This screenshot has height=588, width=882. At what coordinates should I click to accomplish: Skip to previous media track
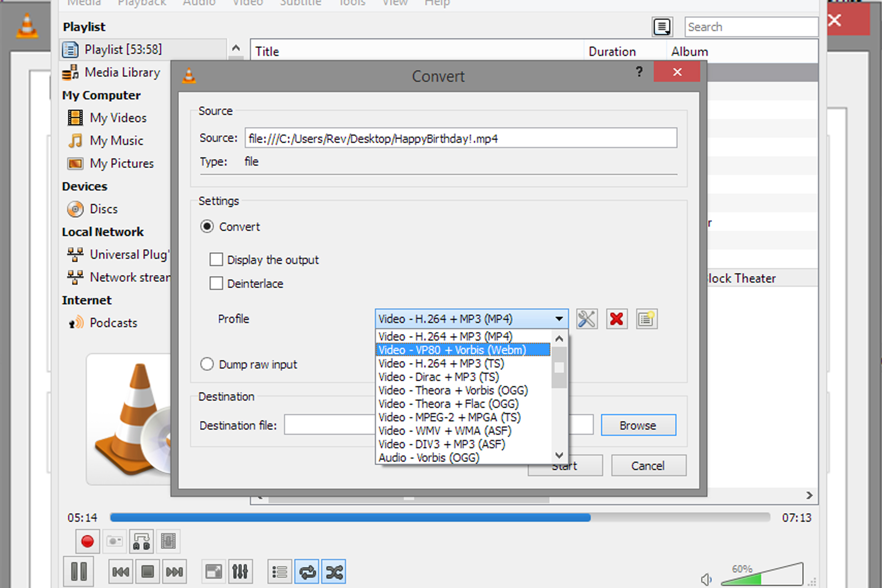point(121,572)
